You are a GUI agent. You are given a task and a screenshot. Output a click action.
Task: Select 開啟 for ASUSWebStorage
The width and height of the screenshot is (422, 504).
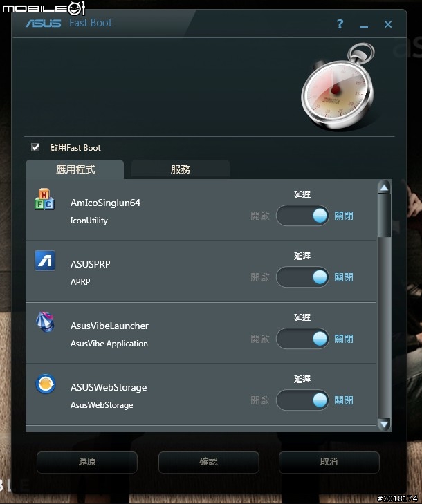pos(260,400)
